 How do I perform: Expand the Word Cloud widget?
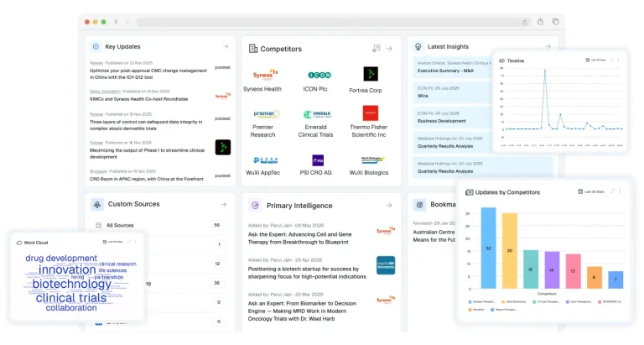pyautogui.click(x=129, y=242)
